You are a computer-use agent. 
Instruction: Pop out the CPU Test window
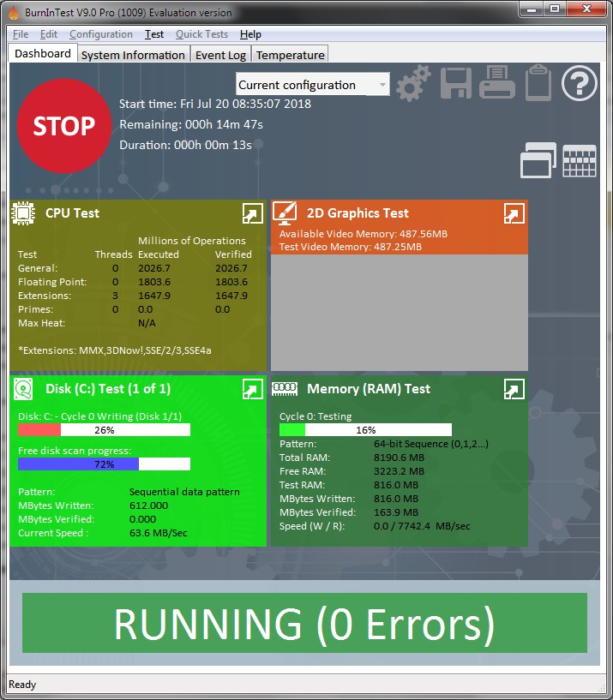click(252, 213)
